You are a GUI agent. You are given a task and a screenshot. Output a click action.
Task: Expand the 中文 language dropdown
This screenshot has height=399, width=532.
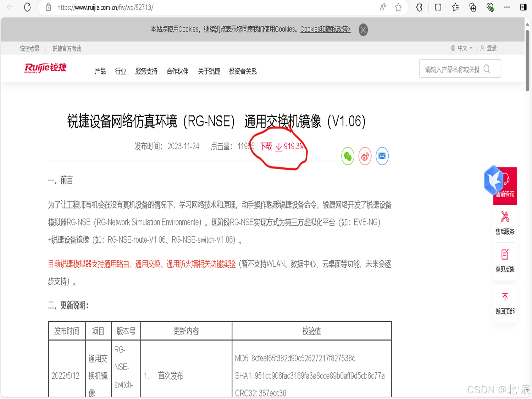462,48
